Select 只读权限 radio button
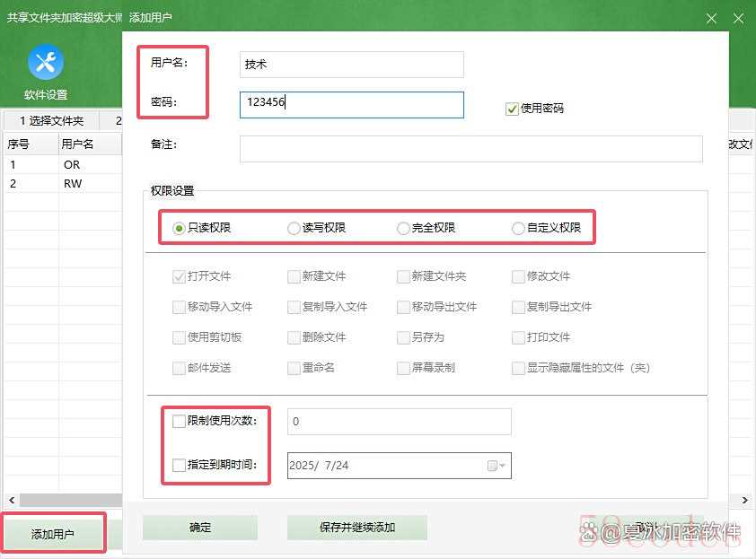The image size is (756, 559). pyautogui.click(x=180, y=229)
